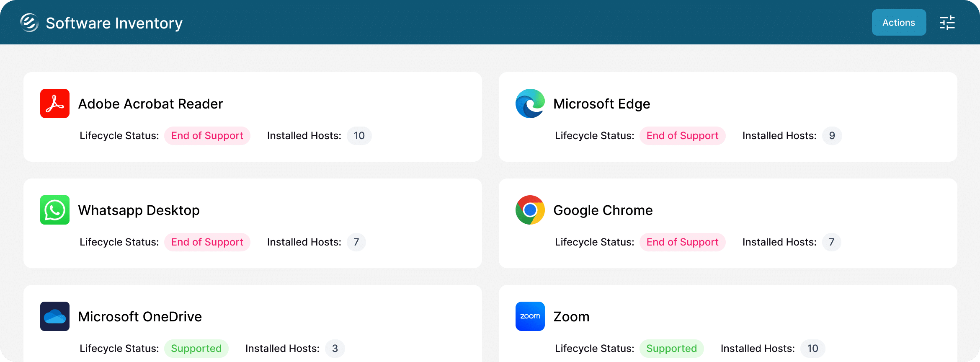Click Microsoft Edge's installed hosts count 9

(x=832, y=136)
